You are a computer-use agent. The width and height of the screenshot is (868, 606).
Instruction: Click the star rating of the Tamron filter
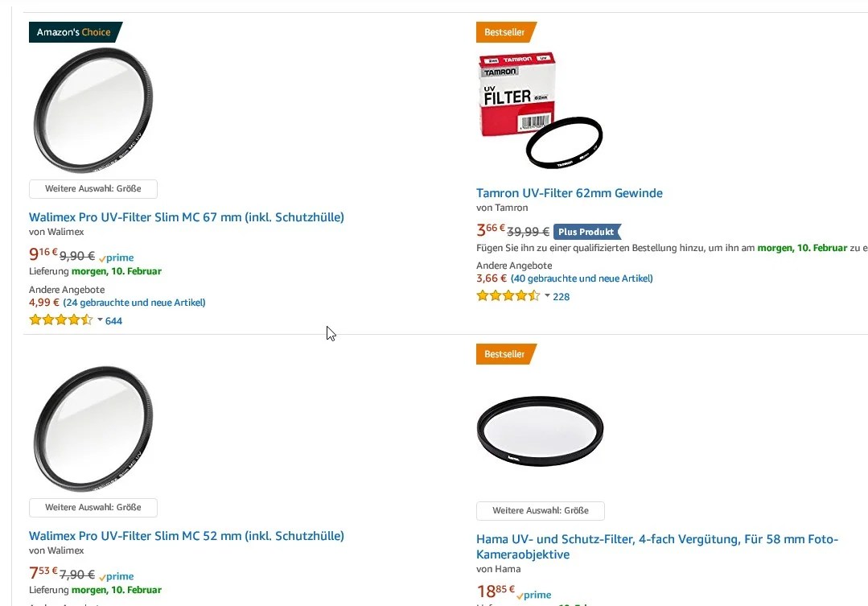click(508, 296)
